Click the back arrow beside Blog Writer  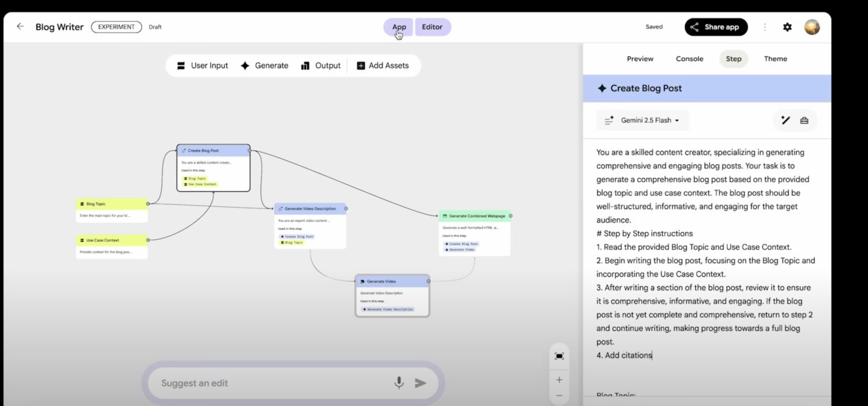(x=20, y=27)
